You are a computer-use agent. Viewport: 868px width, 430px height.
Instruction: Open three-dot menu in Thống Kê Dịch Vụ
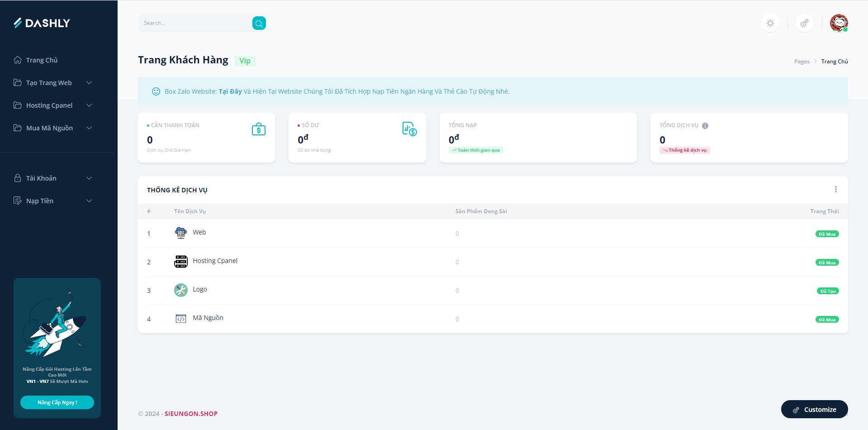pos(835,189)
